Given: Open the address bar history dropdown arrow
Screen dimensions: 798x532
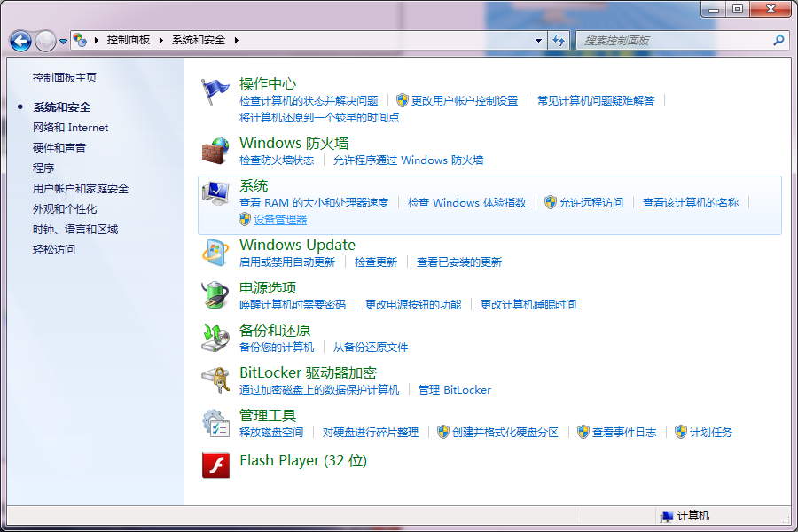Looking at the screenshot, I should point(538,40).
